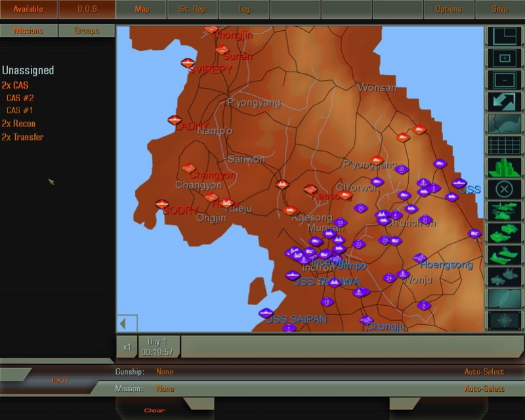
Task: Expand the 2x Recon mission group
Action: 18,123
